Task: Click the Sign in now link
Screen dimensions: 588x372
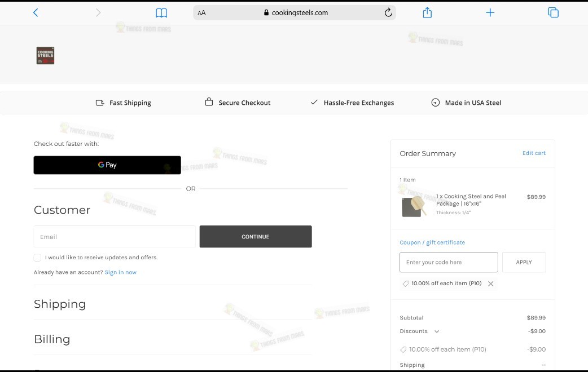Action: (120, 272)
